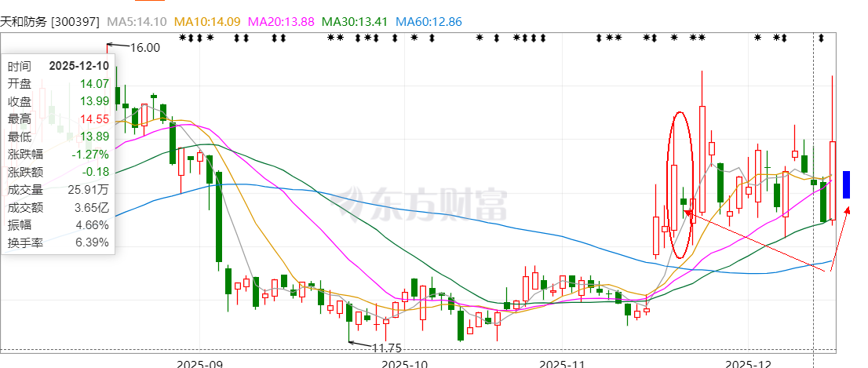Image resolution: width=868 pixels, height=368 pixels.
Task: Click the 2025-10 date axis label
Action: click(406, 363)
